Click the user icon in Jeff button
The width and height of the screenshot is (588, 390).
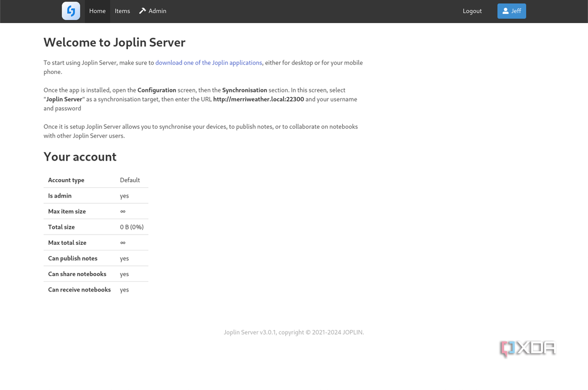pyautogui.click(x=505, y=11)
